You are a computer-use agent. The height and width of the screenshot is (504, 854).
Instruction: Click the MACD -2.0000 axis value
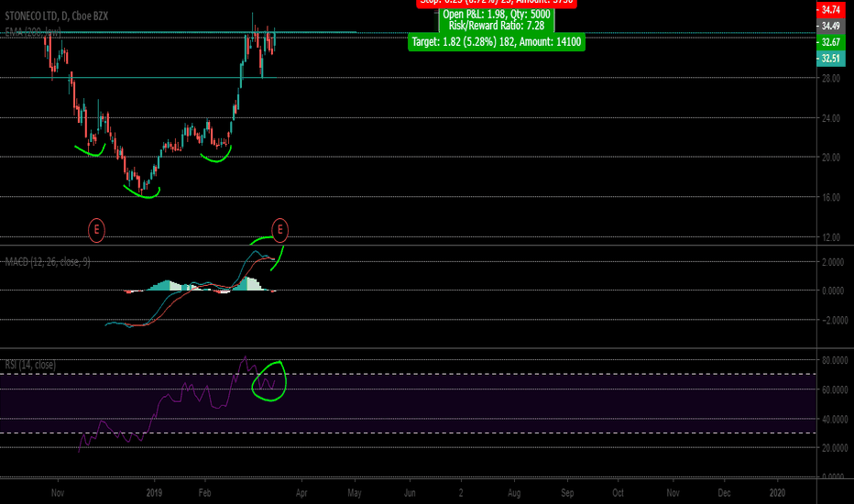coord(833,320)
